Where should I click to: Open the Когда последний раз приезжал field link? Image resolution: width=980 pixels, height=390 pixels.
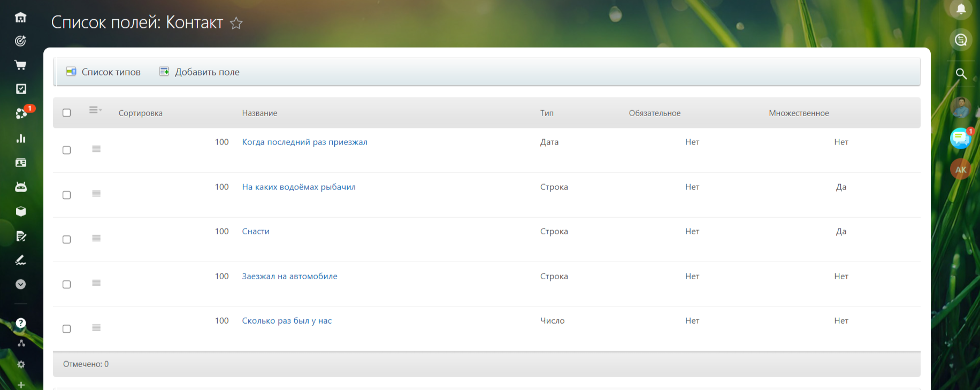(304, 142)
